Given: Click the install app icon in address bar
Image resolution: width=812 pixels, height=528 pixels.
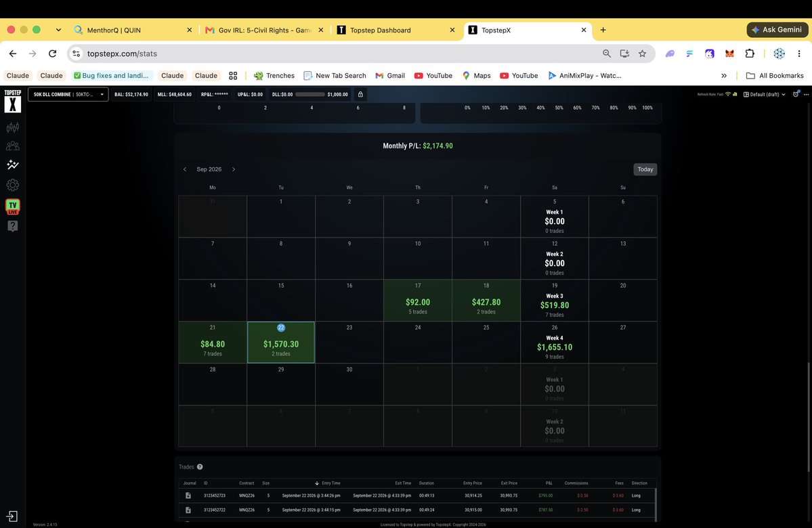Looking at the screenshot, I should pyautogui.click(x=624, y=53).
